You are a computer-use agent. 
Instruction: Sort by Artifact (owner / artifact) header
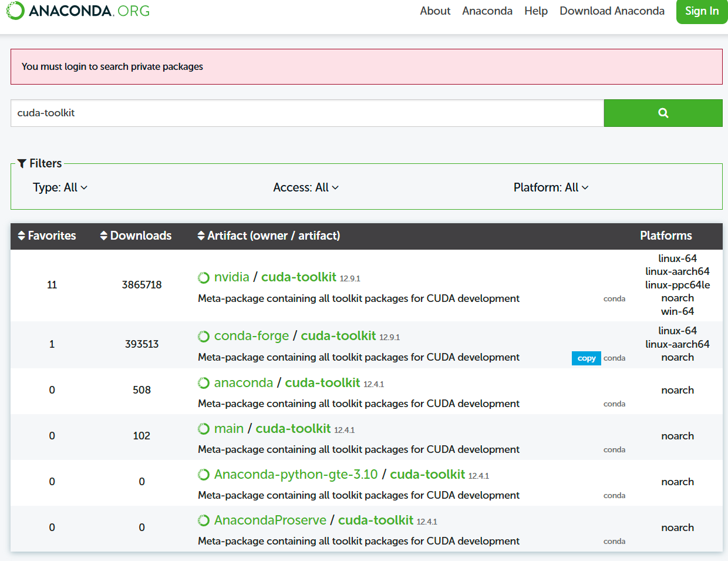(x=269, y=236)
